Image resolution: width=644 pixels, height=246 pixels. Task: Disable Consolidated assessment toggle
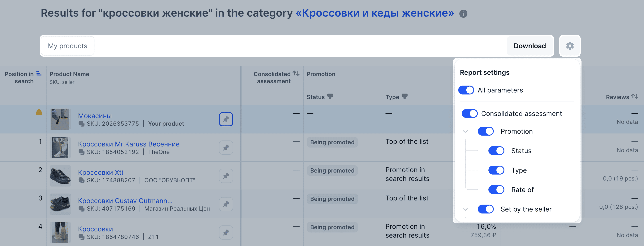point(470,114)
